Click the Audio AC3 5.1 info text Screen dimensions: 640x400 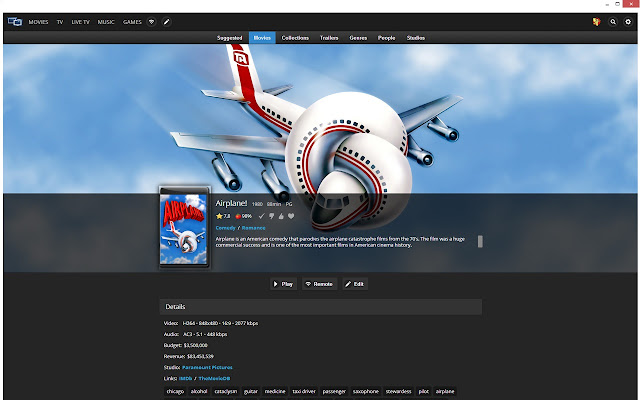(x=195, y=334)
